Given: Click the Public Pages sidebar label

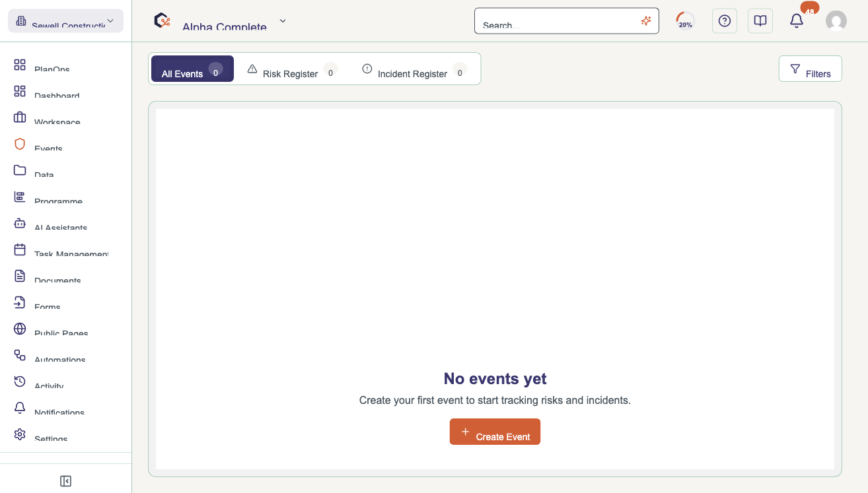Looking at the screenshot, I should coord(61,333).
